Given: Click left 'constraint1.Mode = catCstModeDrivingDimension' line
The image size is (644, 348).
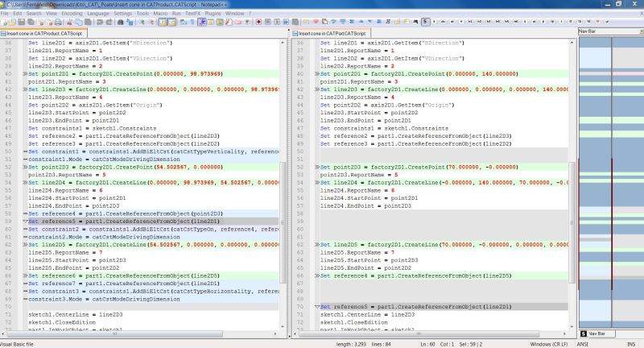Looking at the screenshot, I should pyautogui.click(x=104, y=159).
